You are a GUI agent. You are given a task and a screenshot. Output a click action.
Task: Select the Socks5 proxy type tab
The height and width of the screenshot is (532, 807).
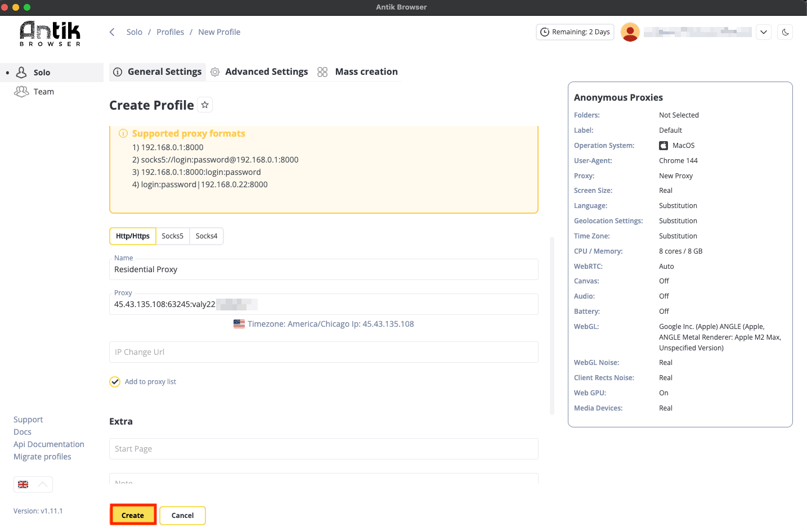(173, 236)
